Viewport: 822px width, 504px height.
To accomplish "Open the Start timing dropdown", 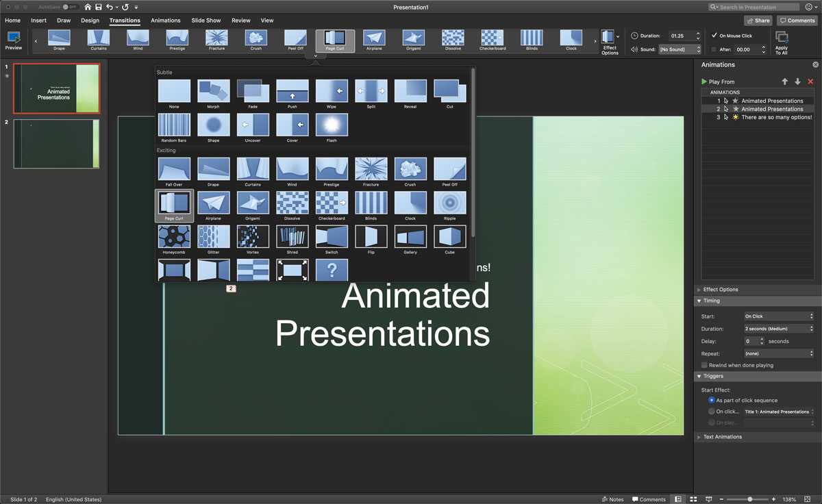I will click(779, 316).
